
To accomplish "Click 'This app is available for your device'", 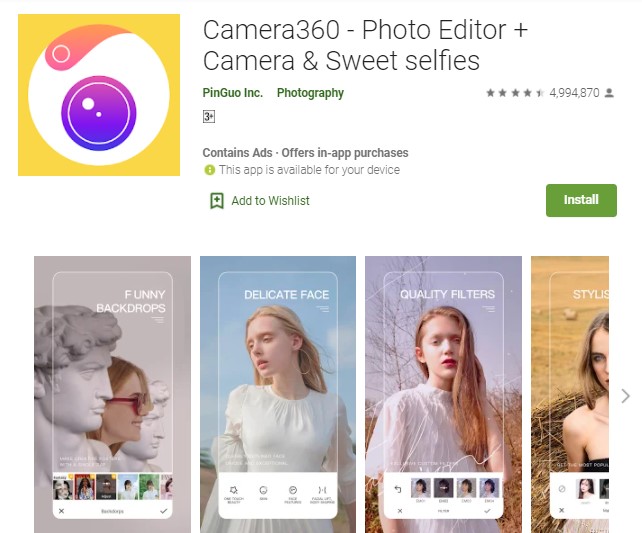I will click(309, 170).
